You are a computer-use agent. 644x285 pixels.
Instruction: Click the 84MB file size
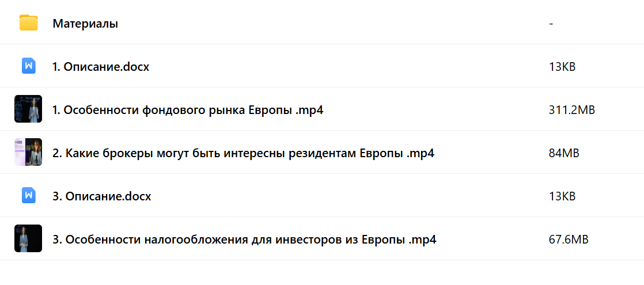tap(564, 153)
